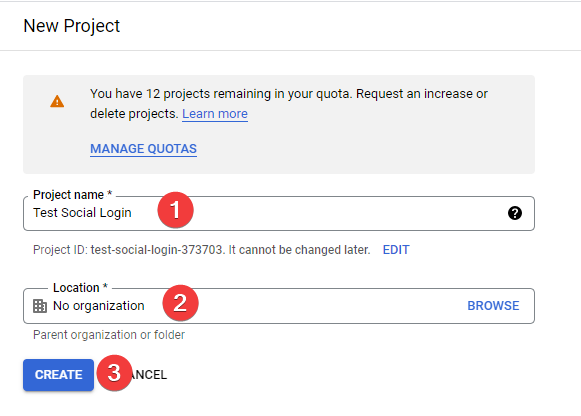The height and width of the screenshot is (416, 581).
Task: Select the Location No organization field
Action: 279,306
